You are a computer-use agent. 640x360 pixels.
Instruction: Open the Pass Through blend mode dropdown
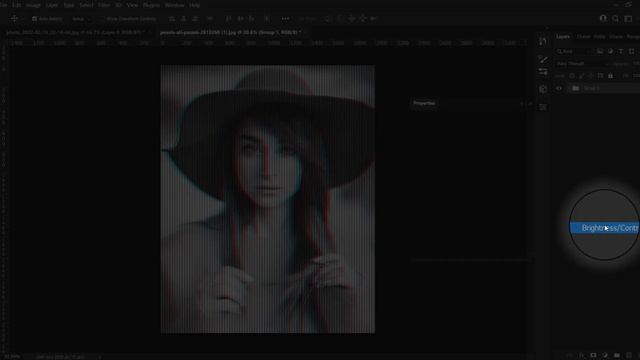(582, 64)
